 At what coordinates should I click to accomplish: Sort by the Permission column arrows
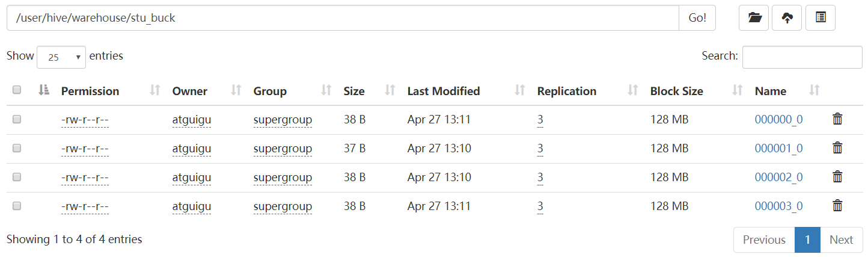click(155, 91)
